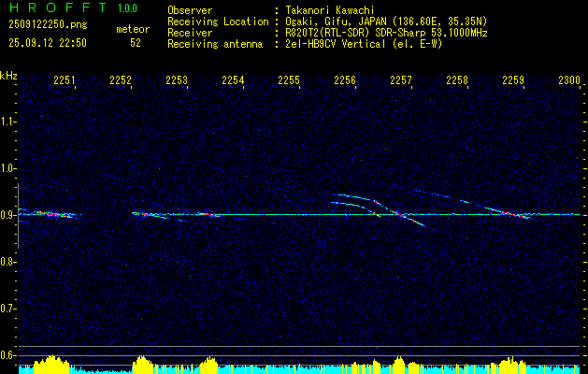Click the kHz axis unit label
This screenshot has height=374, width=588.
[8, 76]
